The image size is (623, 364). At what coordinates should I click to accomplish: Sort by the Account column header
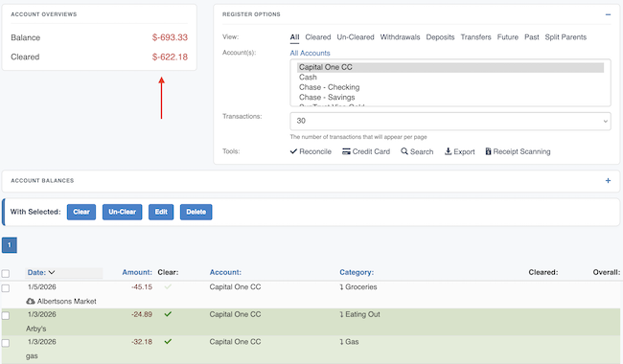(225, 272)
